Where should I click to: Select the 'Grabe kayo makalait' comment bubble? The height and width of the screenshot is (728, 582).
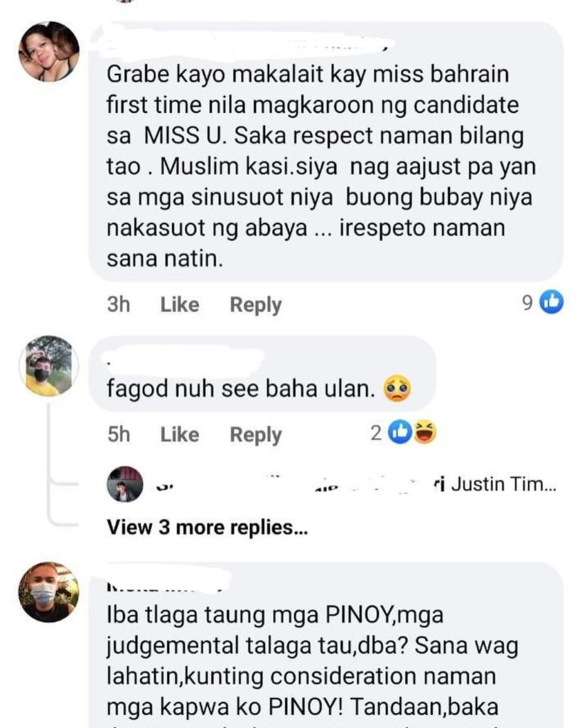pyautogui.click(x=325, y=151)
